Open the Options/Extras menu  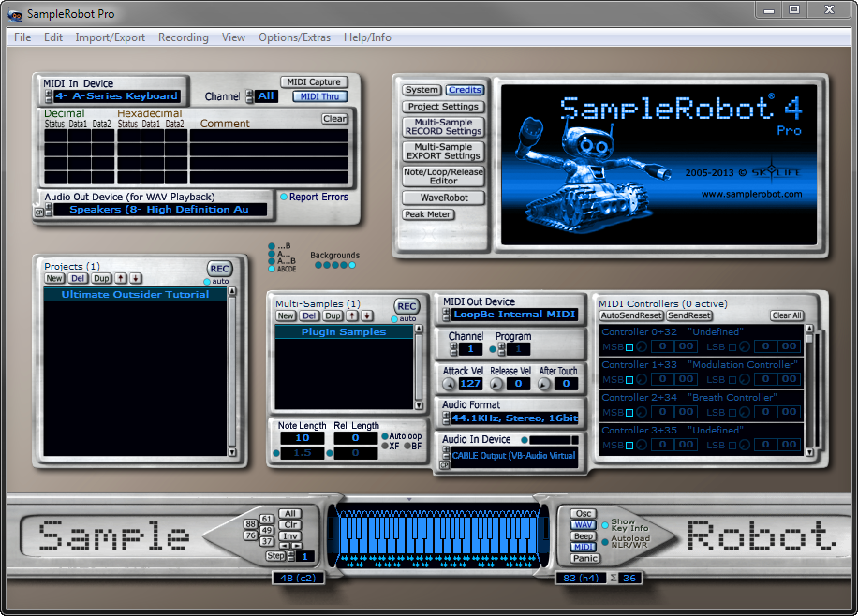[x=294, y=37]
